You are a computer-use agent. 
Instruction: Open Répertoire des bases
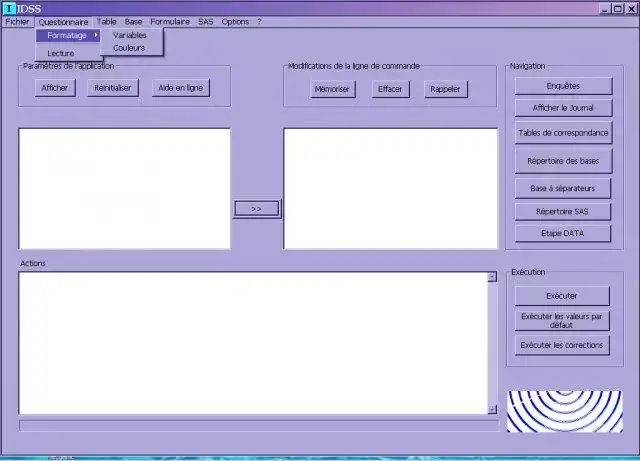[563, 161]
